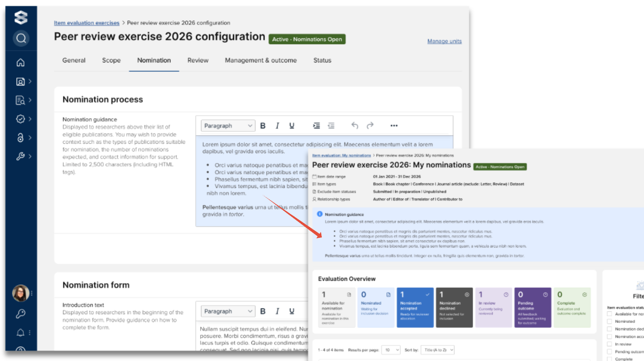Follow the Item evaluation exercises breadcrumb link
This screenshot has width=644, height=361.
click(x=87, y=23)
